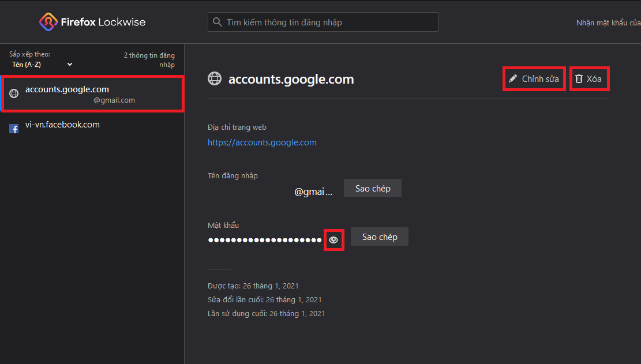
Task: Click "Lần sử dụng cuối" date text
Action: [x=266, y=314]
